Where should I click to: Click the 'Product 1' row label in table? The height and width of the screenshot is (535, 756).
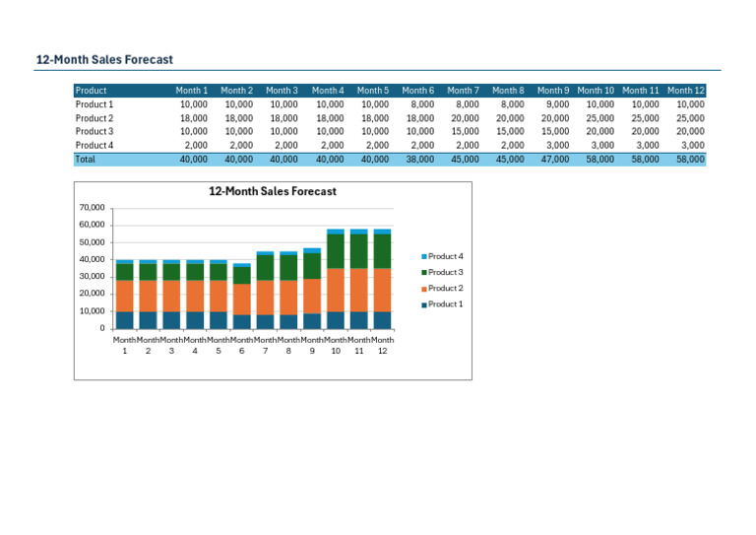coord(94,104)
